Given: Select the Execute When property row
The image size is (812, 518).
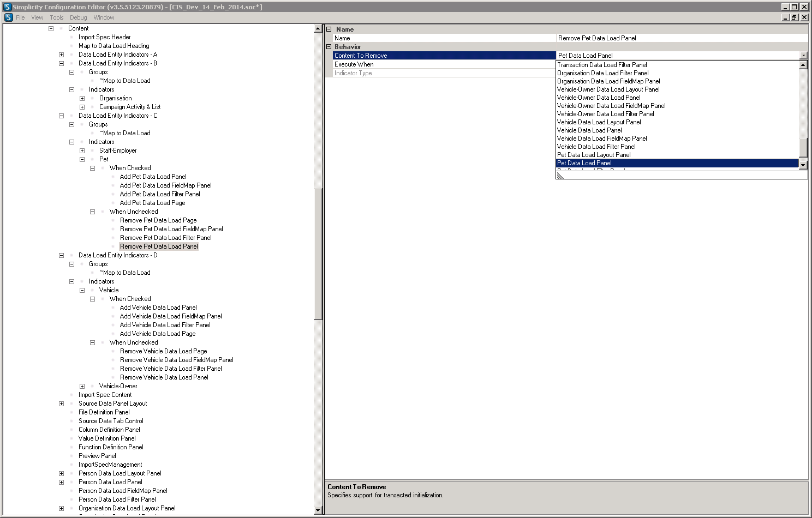Looking at the screenshot, I should coord(444,64).
